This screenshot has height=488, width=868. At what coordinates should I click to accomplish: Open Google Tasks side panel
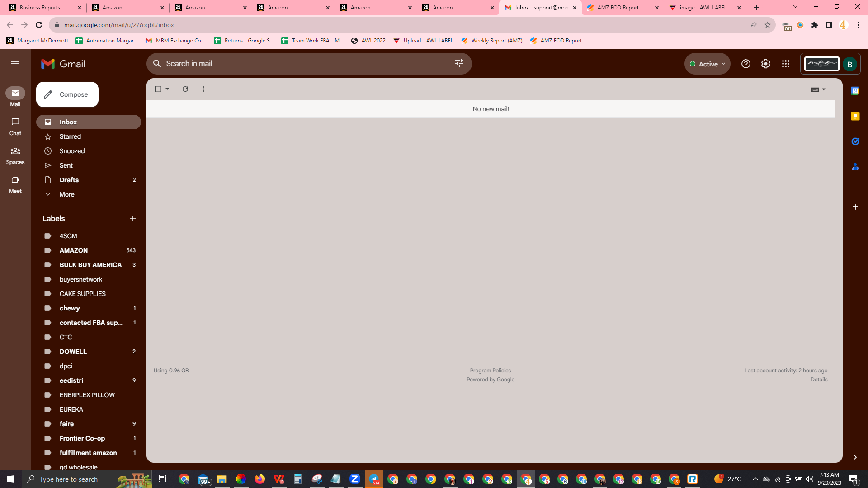[x=855, y=141]
